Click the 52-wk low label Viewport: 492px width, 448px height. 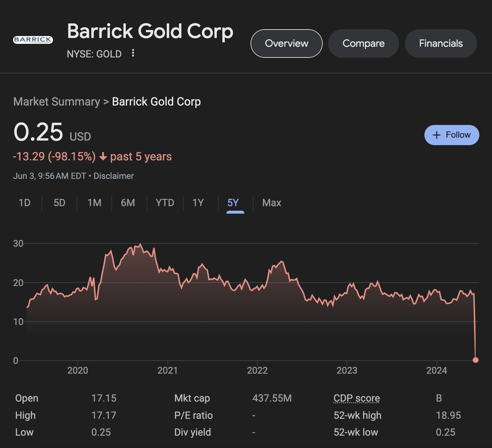(356, 432)
